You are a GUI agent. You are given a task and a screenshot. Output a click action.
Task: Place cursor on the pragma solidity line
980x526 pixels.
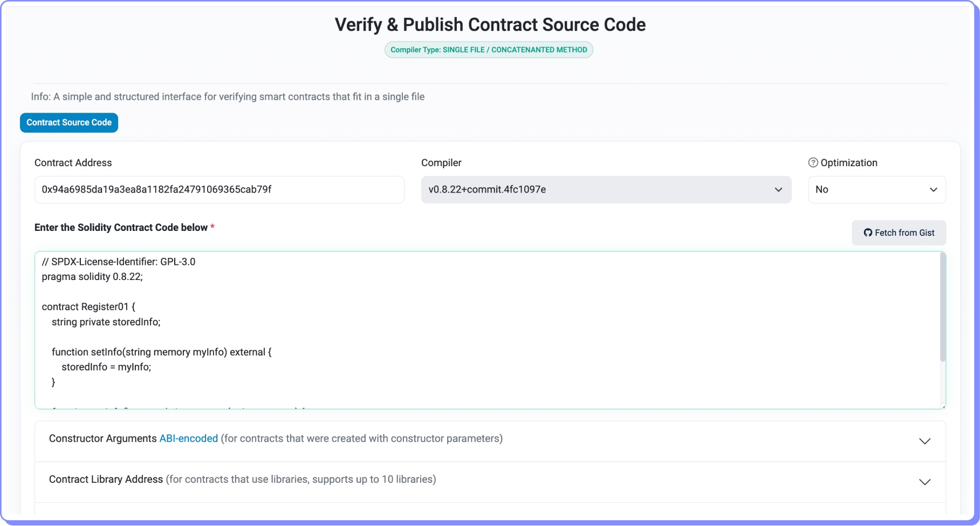(92, 277)
